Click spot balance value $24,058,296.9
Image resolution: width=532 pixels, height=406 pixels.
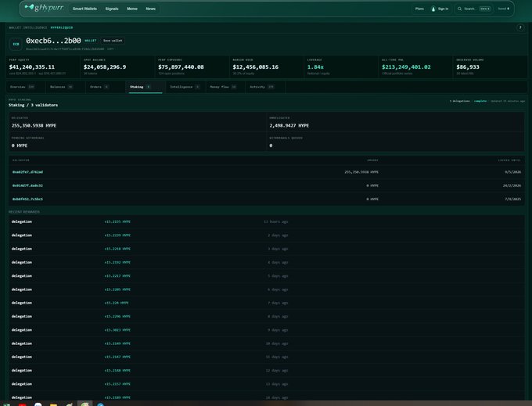coord(105,67)
